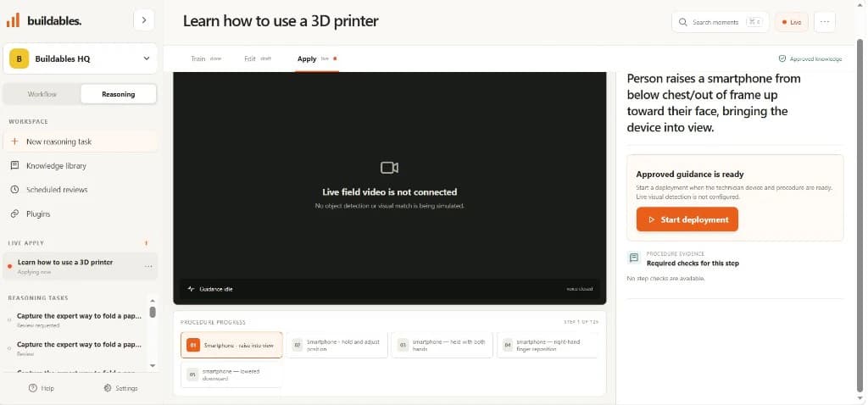The image size is (868, 405).
Task: Click the Guidance idle pulse icon
Action: tap(191, 289)
